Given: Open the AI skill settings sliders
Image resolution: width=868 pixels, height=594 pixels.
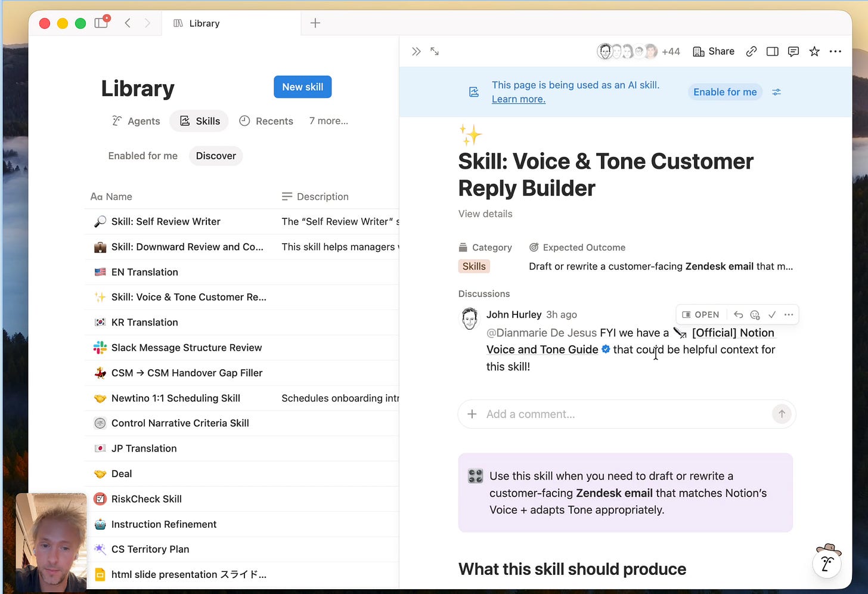Looking at the screenshot, I should pyautogui.click(x=776, y=92).
